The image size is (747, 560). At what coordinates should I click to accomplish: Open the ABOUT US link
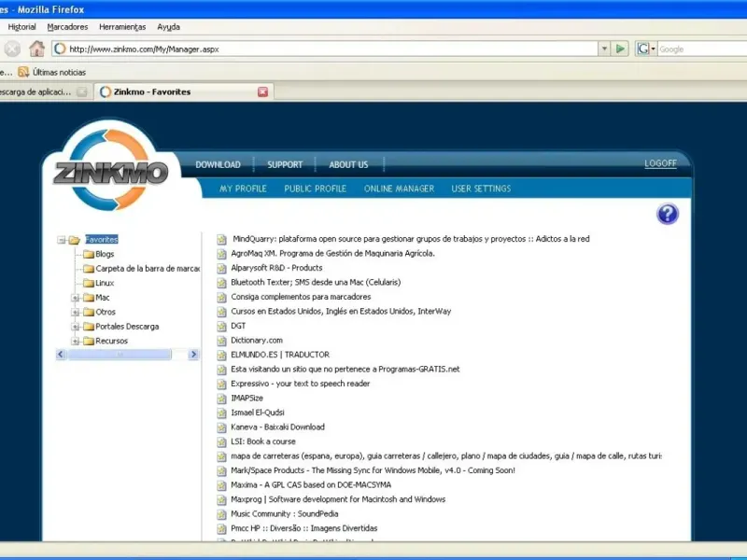[x=348, y=165]
